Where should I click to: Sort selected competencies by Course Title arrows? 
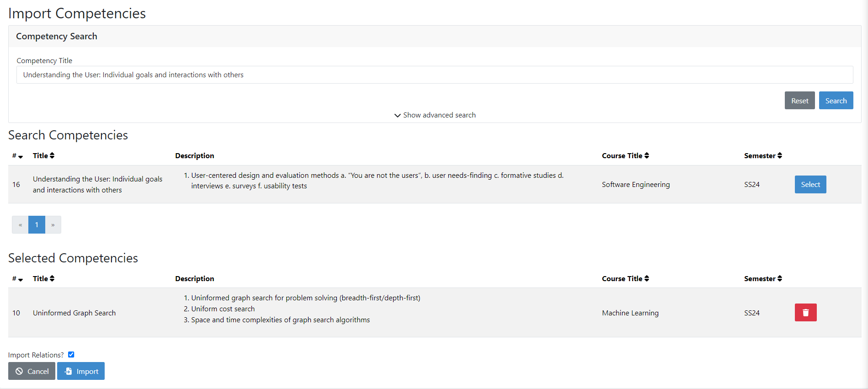(x=646, y=278)
